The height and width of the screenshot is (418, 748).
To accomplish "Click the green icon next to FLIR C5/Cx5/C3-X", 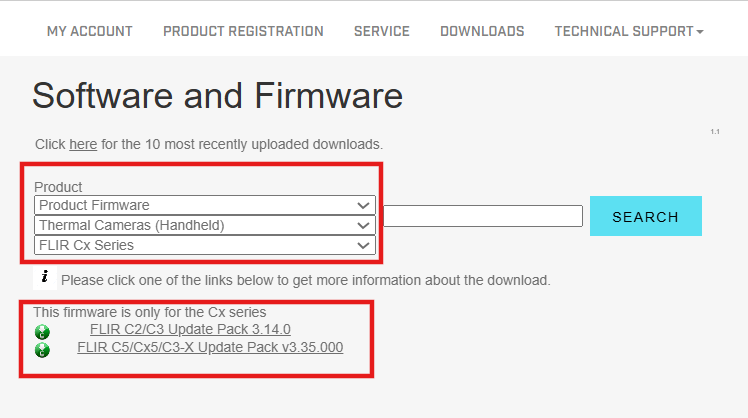I will (41, 349).
